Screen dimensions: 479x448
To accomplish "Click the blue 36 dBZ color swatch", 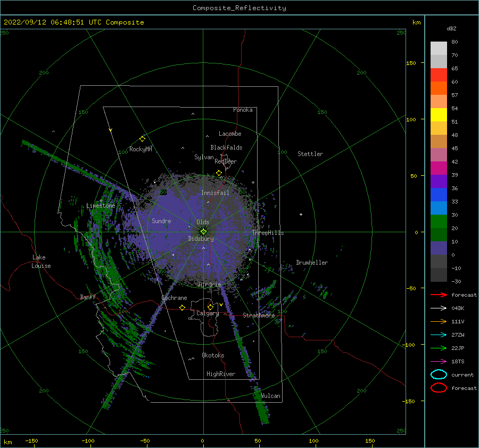I will point(439,194).
